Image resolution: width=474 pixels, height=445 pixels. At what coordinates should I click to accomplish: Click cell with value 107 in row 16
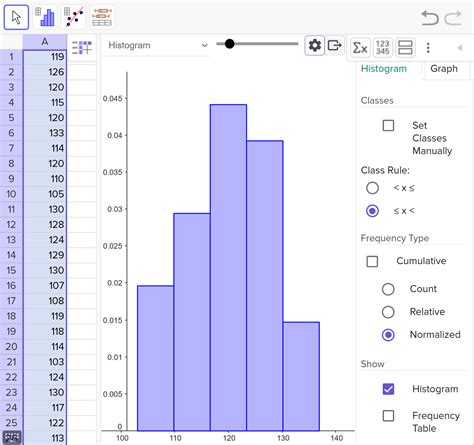click(x=45, y=286)
